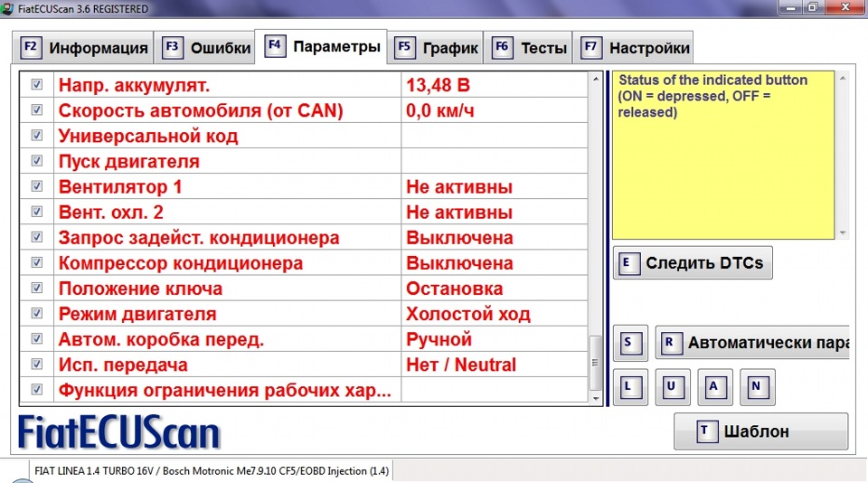Uncheck the Напр. аккумулят. checkbox
Viewport: 868px width, 483px height.
[x=36, y=84]
